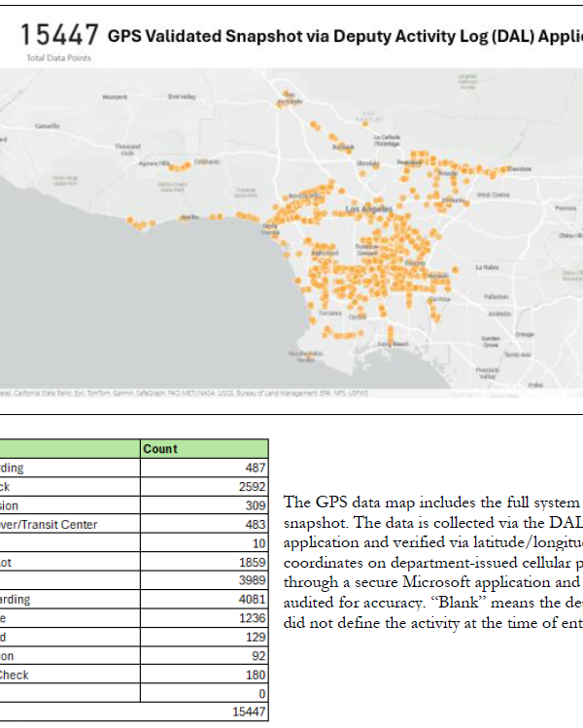Image resolution: width=583 pixels, height=728 pixels.
Task: Click the Count column header
Action: coord(160,449)
